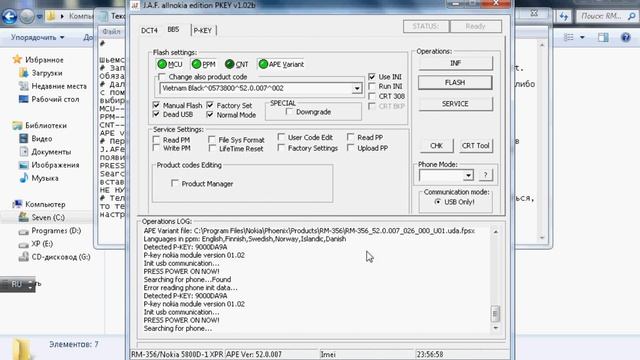Image resolution: width=640 pixels, height=360 pixels.
Task: Toggle the MCU green flash indicator
Action: tap(162, 64)
